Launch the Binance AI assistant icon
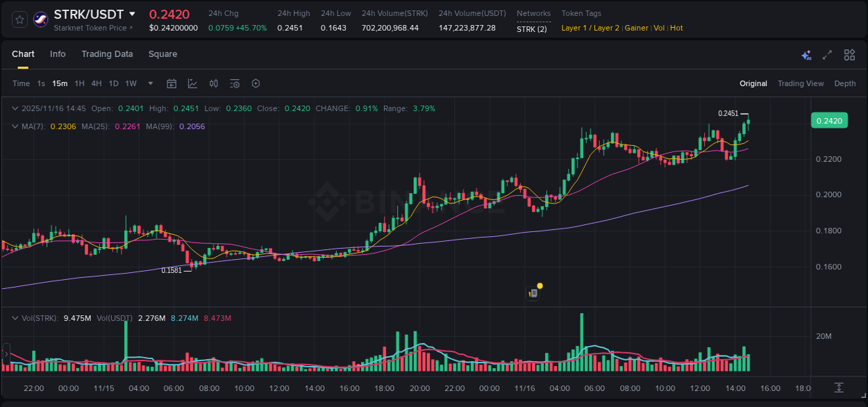The height and width of the screenshot is (407, 868). pos(806,54)
